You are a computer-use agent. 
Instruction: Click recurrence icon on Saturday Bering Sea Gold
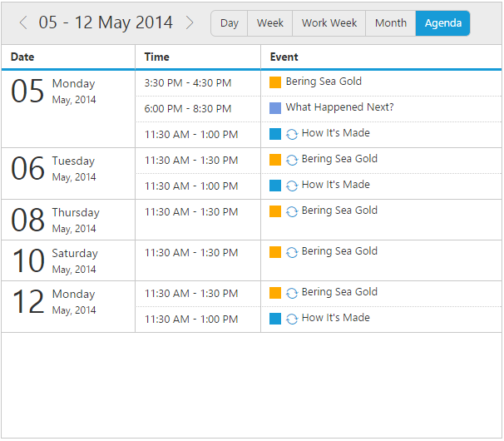tap(292, 252)
